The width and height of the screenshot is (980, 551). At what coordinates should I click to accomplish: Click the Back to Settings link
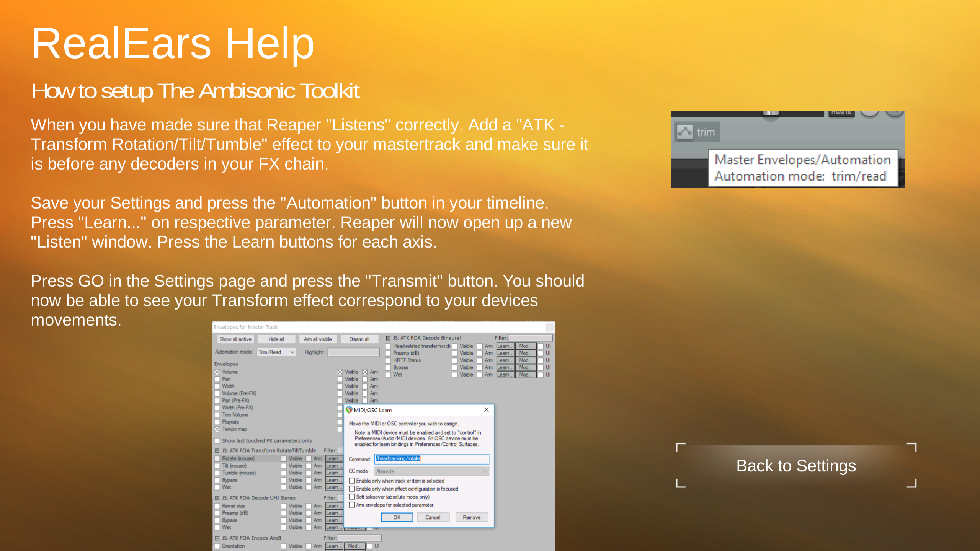point(796,466)
